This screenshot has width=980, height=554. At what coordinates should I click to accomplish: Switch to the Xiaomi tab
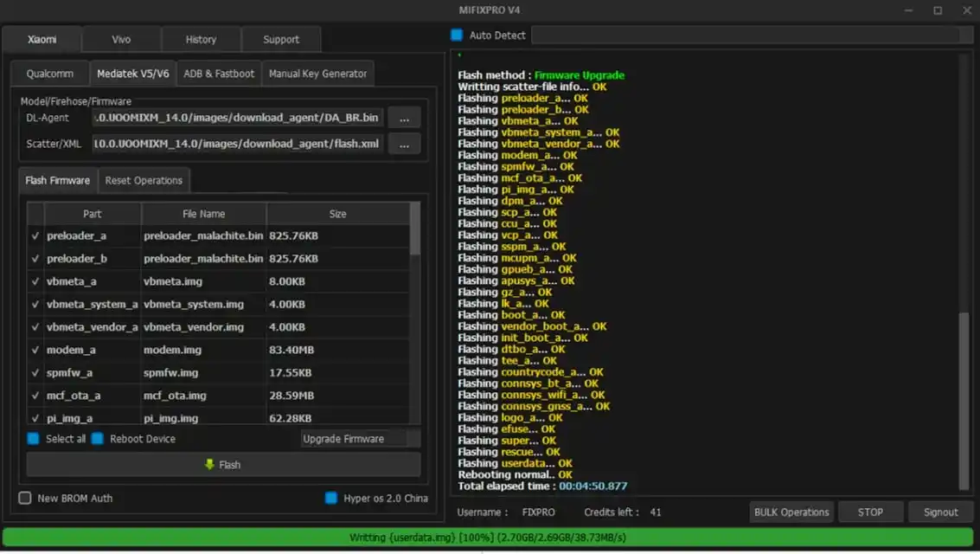pos(42,39)
